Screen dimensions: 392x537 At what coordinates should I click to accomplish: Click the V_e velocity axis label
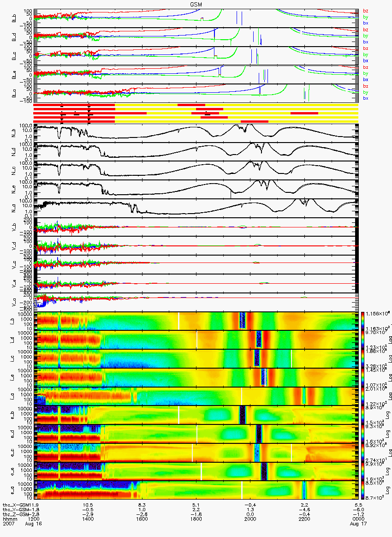[x=14, y=284]
